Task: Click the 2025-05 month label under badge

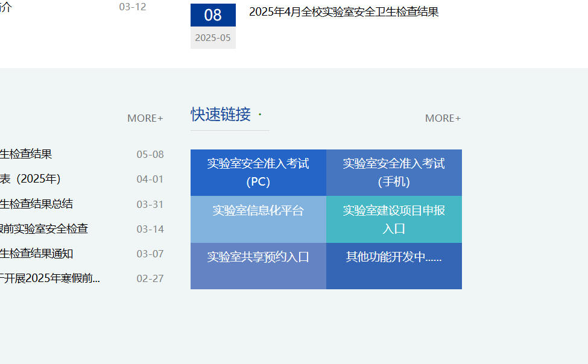Action: point(213,37)
